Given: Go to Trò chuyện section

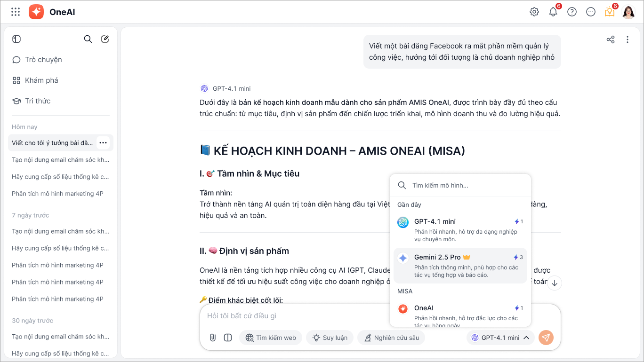Looking at the screenshot, I should coord(61,60).
